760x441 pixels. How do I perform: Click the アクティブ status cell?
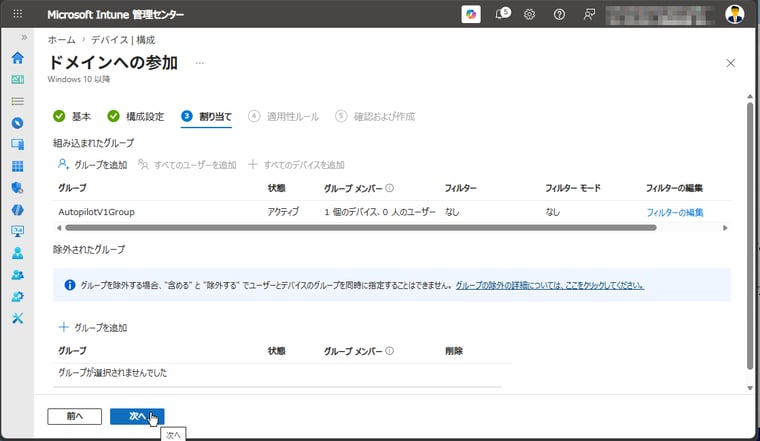283,212
